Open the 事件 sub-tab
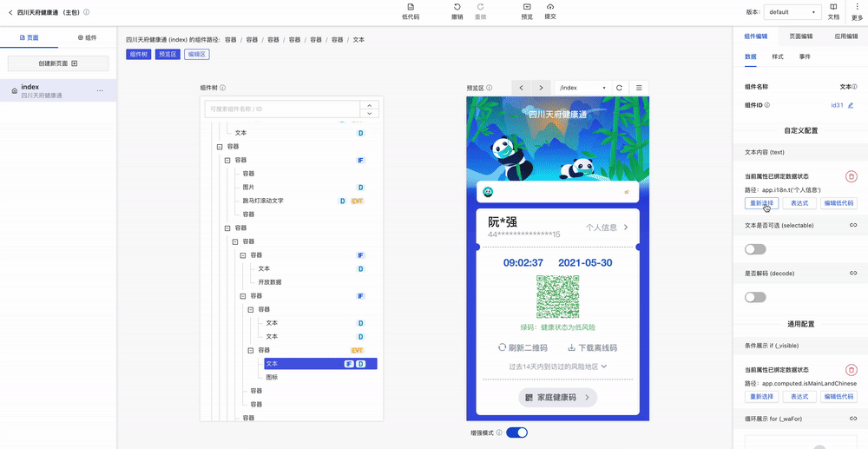Image resolution: width=868 pixels, height=449 pixels. pos(805,56)
